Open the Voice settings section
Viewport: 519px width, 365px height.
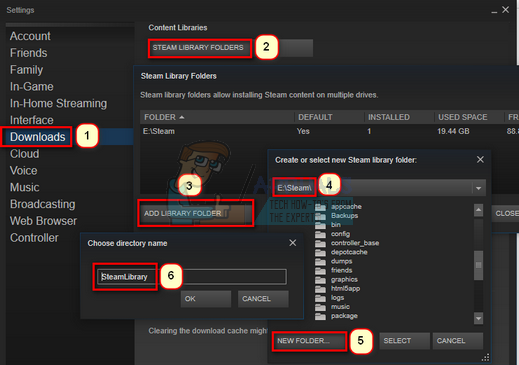click(x=23, y=171)
